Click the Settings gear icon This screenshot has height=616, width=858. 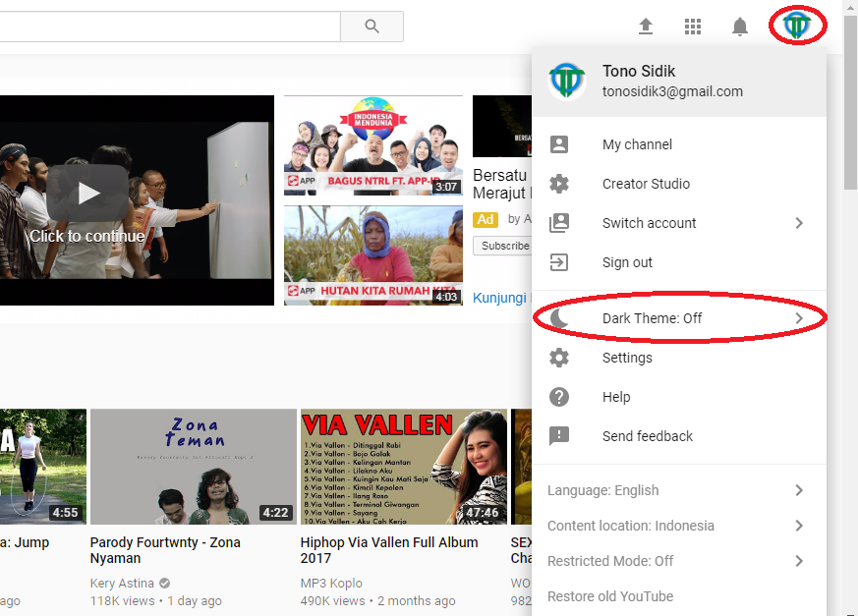click(x=559, y=358)
